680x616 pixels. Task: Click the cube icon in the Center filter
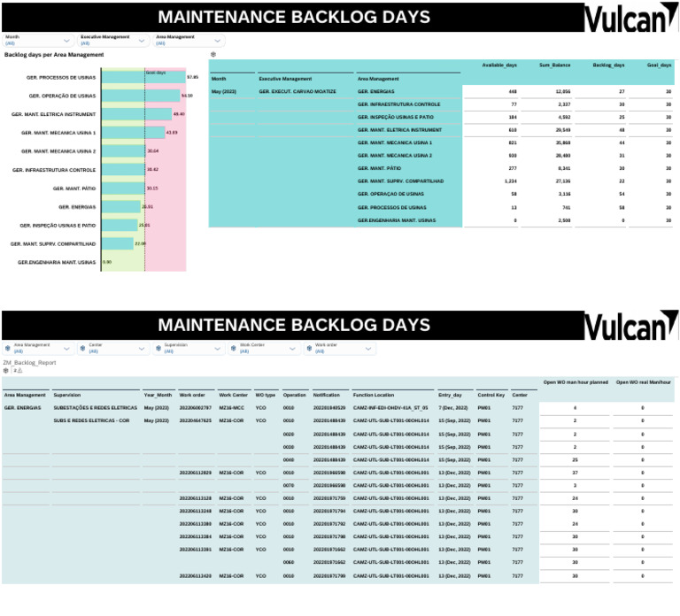(x=83, y=348)
